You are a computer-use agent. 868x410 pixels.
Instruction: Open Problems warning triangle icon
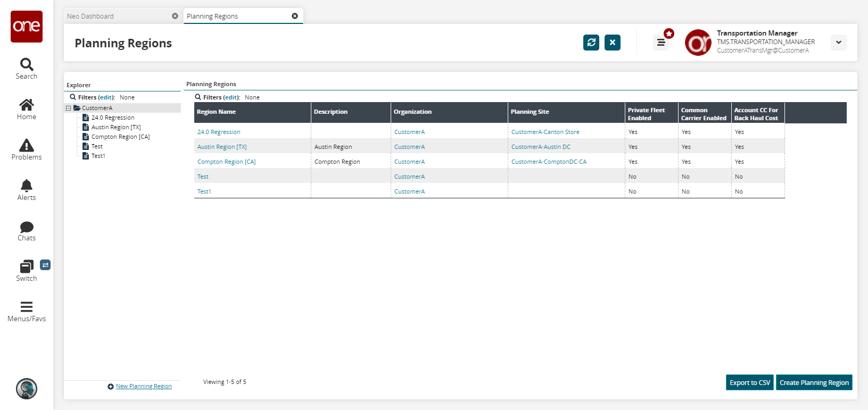click(x=27, y=145)
